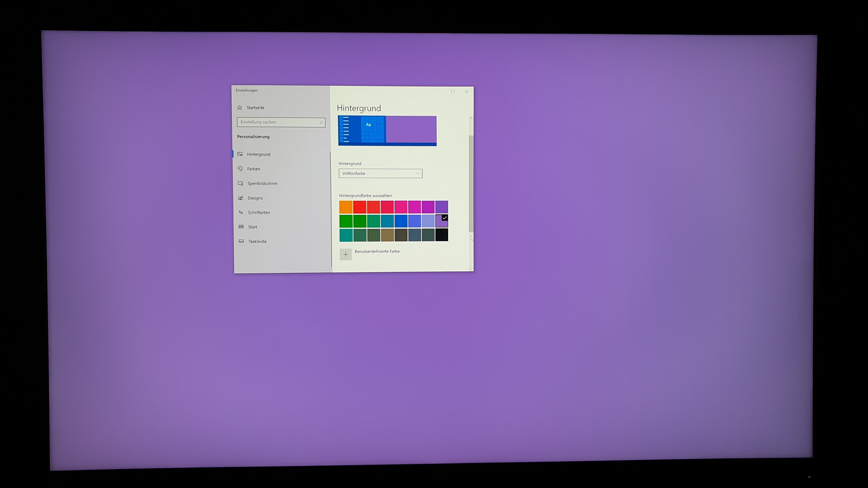Click the search magnifier icon

click(321, 123)
